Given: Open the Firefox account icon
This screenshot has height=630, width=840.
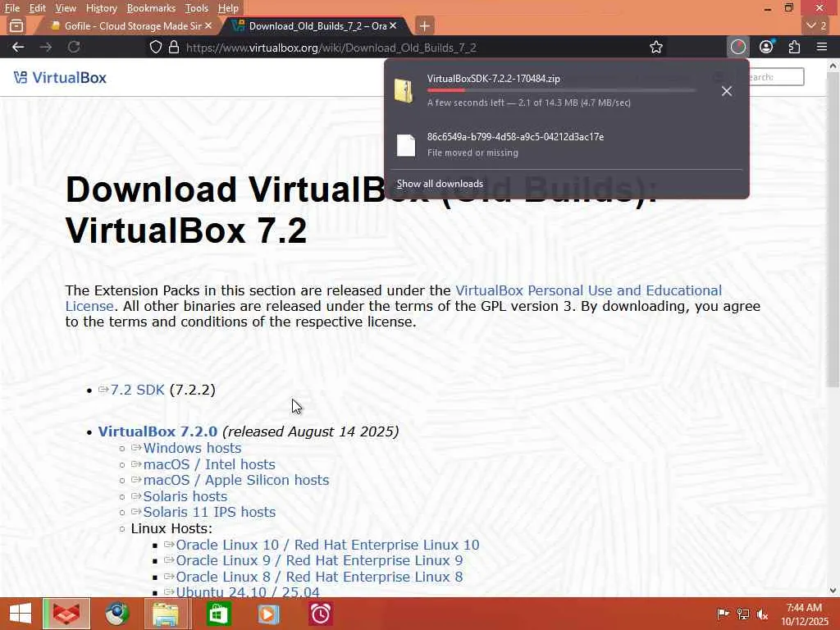Looking at the screenshot, I should pos(767,47).
